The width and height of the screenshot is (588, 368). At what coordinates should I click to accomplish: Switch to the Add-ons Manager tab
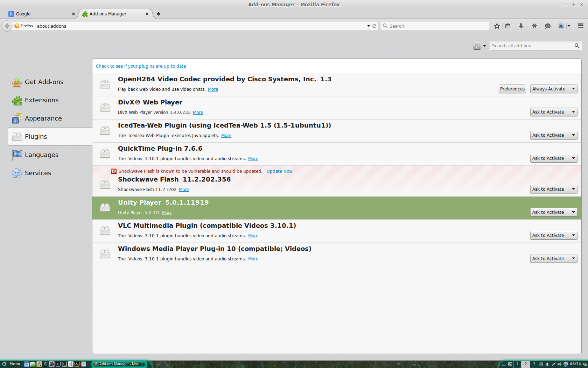pyautogui.click(x=115, y=14)
